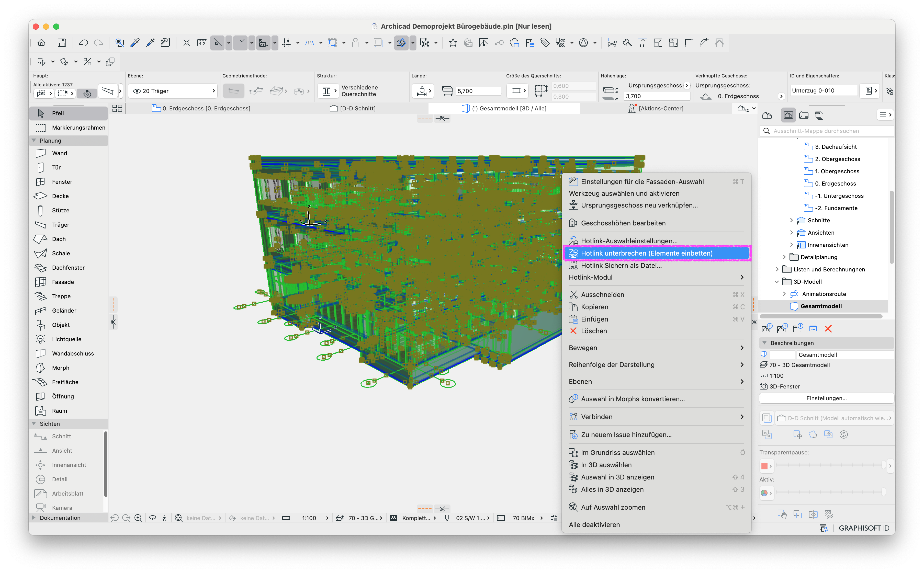The height and width of the screenshot is (573, 924).
Task: Click GRAPHISOFT ID link
Action: (x=863, y=528)
